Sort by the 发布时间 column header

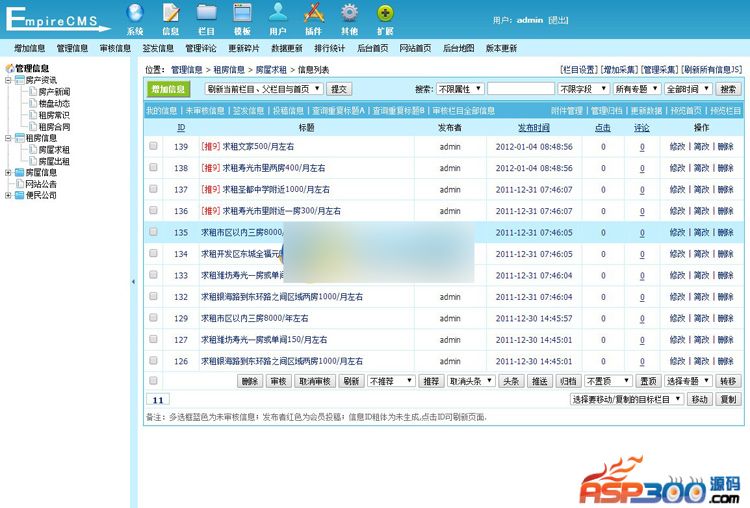[x=534, y=128]
